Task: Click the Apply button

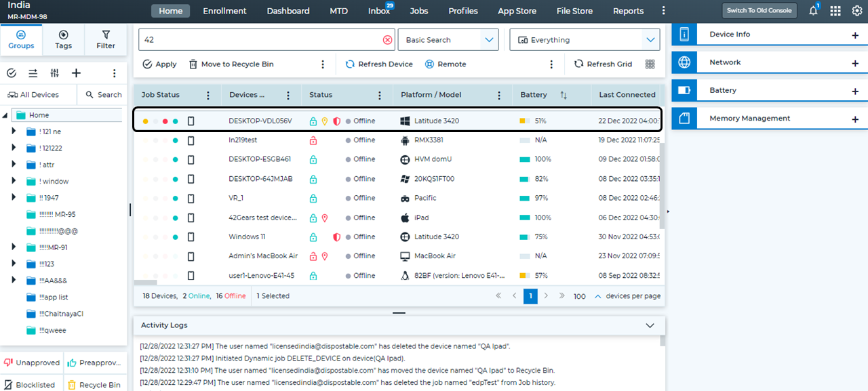Action: [160, 64]
